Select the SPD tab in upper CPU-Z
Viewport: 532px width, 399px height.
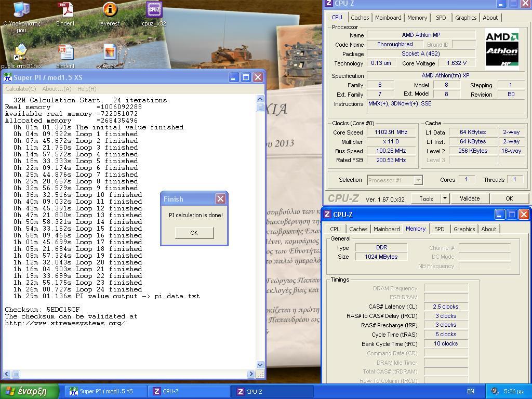click(x=441, y=18)
